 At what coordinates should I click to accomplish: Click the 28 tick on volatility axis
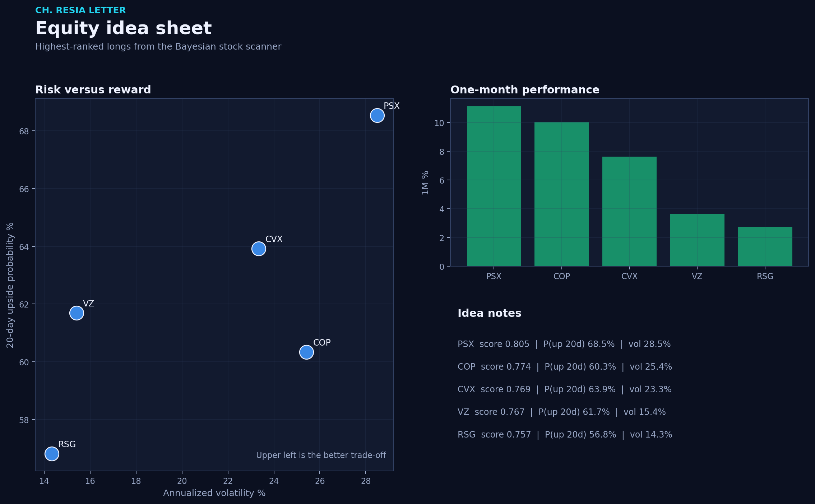tap(366, 481)
